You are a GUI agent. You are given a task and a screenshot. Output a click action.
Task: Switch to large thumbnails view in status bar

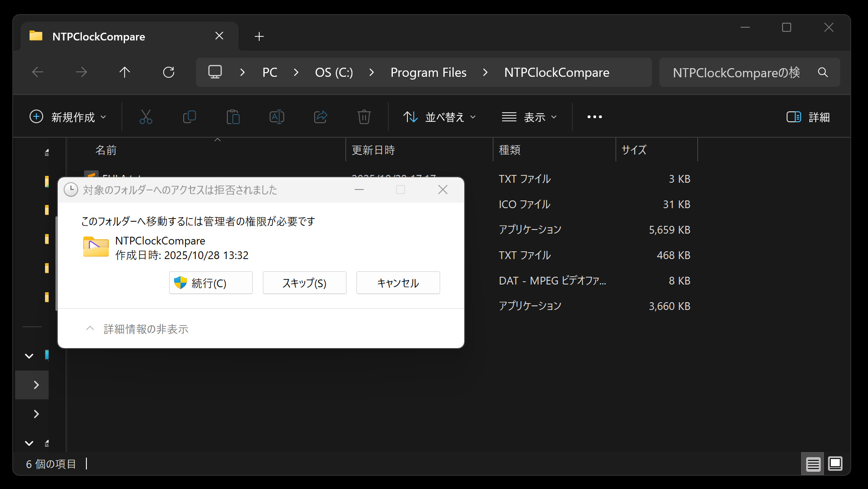[x=835, y=464]
